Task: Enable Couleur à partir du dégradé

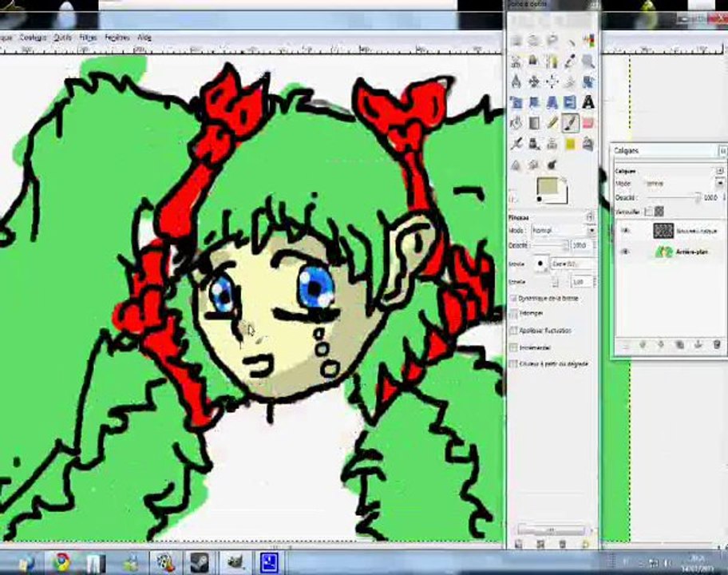Action: (513, 364)
